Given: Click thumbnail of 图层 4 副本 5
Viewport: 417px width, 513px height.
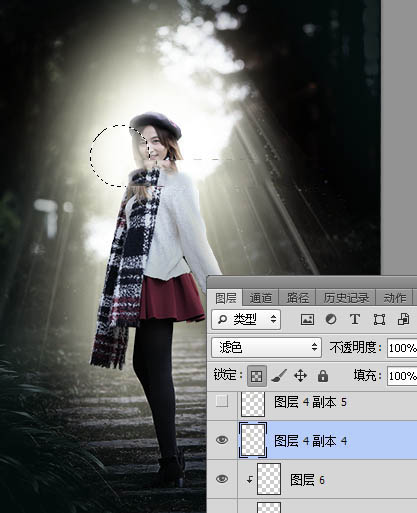Looking at the screenshot, I should coord(253,403).
